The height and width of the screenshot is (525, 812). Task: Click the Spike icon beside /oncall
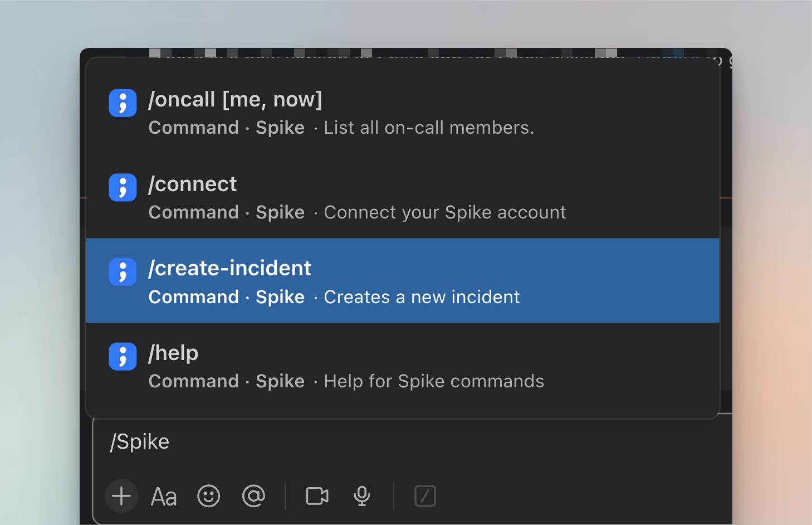(x=123, y=103)
